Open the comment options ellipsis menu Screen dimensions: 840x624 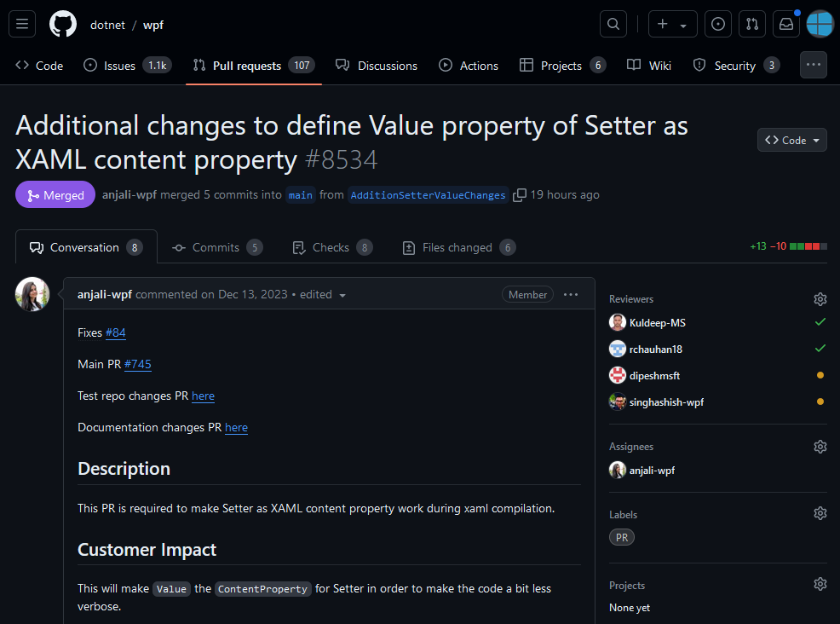[571, 294]
